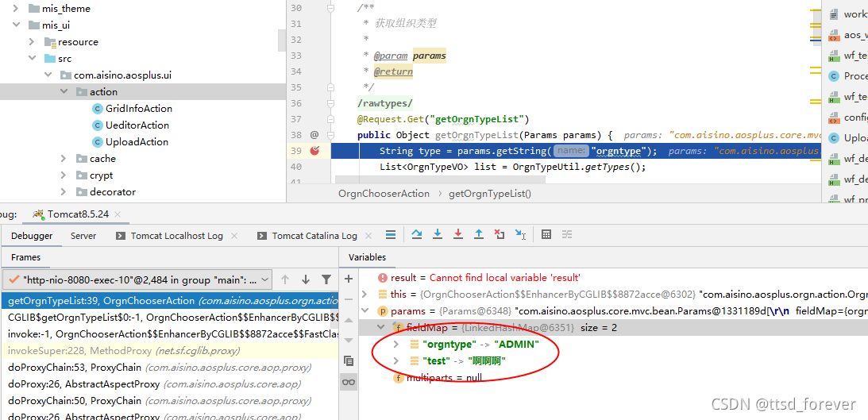
Task: Move watch down in Variables sidebar
Action: click(x=349, y=340)
